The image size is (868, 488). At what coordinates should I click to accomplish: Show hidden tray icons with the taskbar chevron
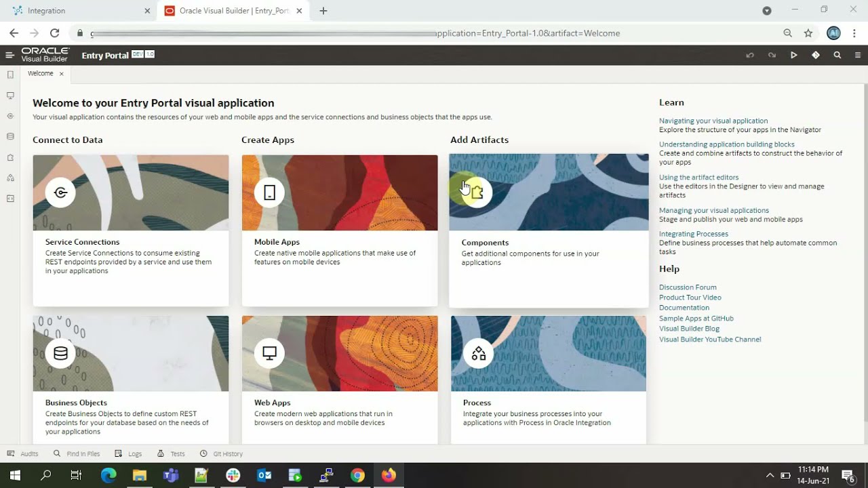point(770,475)
